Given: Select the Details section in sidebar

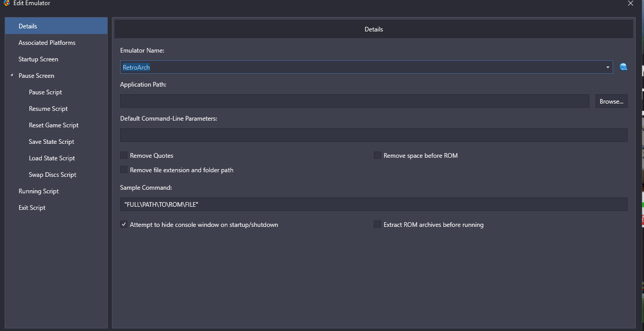Looking at the screenshot, I should coord(56,26).
